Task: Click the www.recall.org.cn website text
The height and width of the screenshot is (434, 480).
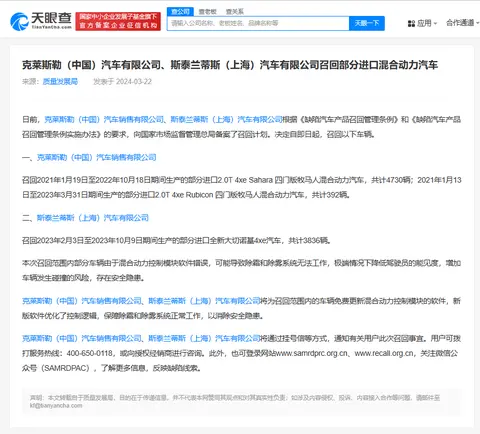Action: coord(384,353)
